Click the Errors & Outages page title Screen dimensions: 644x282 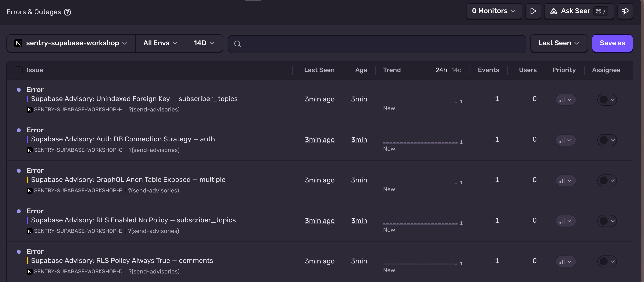click(34, 12)
